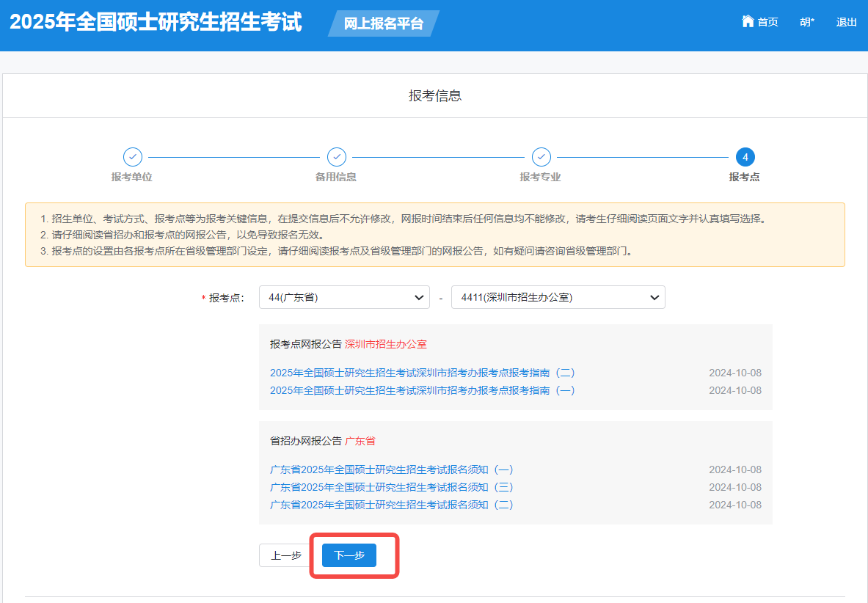Open 广东省2025年报名须知（二） announcement
This screenshot has width=868, height=603.
tap(392, 505)
